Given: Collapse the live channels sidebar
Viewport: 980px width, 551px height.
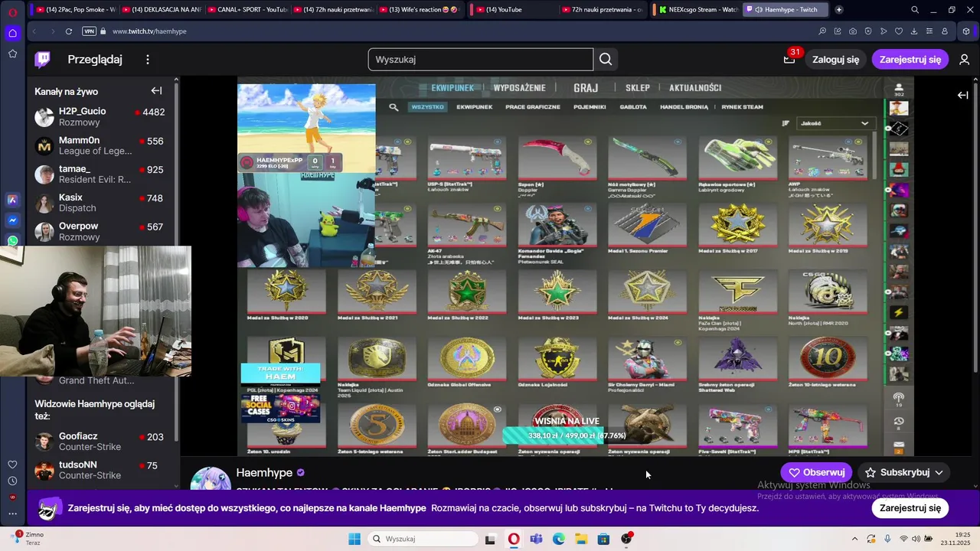Looking at the screenshot, I should pos(156,91).
